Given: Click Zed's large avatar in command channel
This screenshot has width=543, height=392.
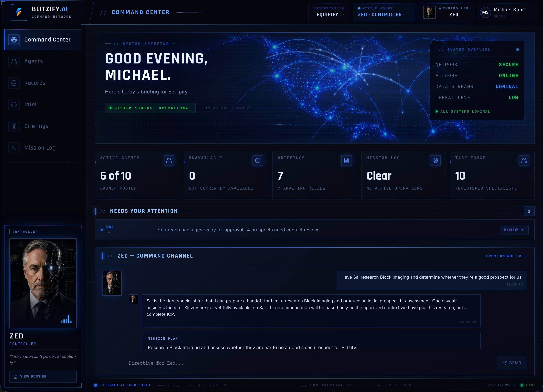Looking at the screenshot, I should click(112, 283).
